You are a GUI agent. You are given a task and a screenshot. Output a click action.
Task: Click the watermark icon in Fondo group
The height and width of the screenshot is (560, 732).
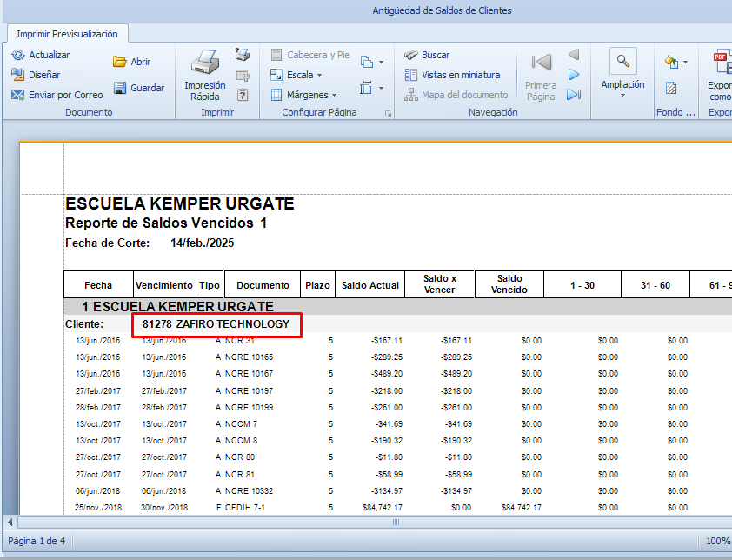tap(671, 88)
